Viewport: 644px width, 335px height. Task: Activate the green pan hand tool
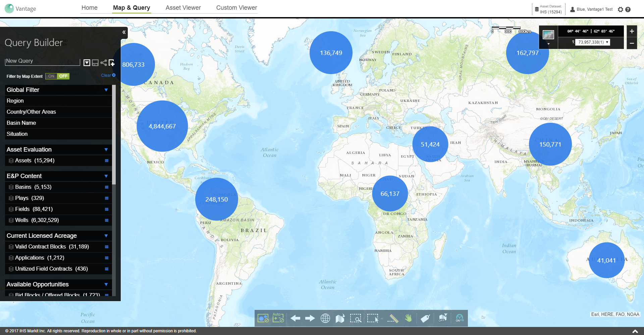tap(408, 318)
